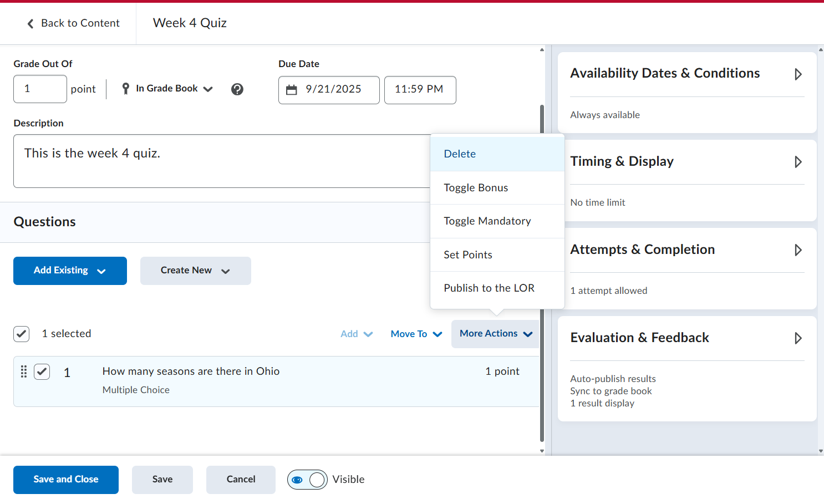Image resolution: width=824 pixels, height=504 pixels.
Task: Click the Grade Out Of input field
Action: (40, 89)
